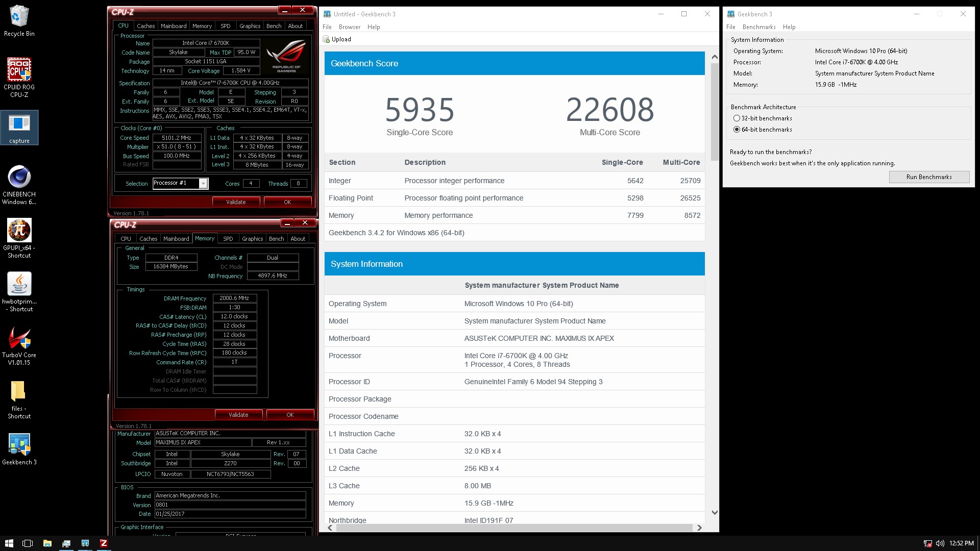
Task: Open the Windows Start menu
Action: click(x=9, y=543)
